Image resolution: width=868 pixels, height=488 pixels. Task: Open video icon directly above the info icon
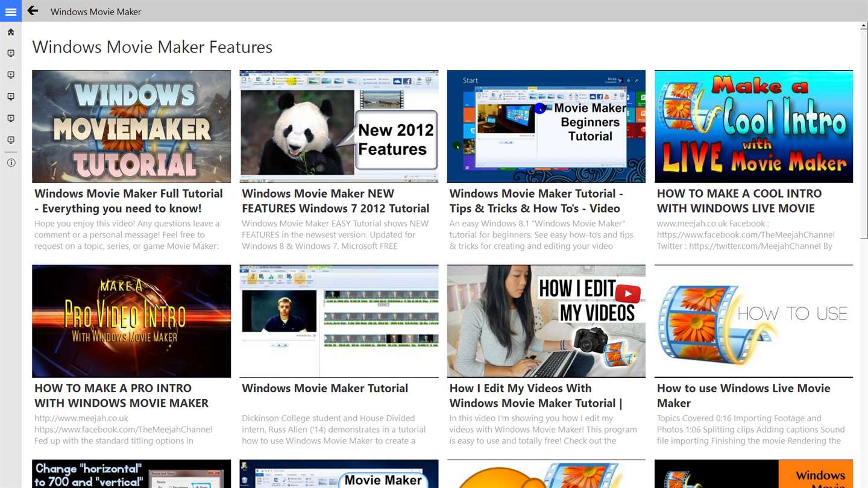click(x=11, y=140)
